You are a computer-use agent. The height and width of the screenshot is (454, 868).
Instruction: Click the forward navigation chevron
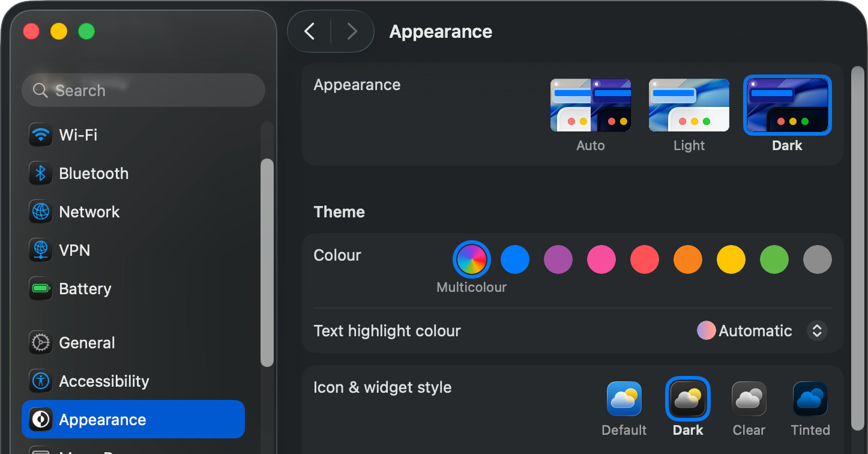[352, 31]
